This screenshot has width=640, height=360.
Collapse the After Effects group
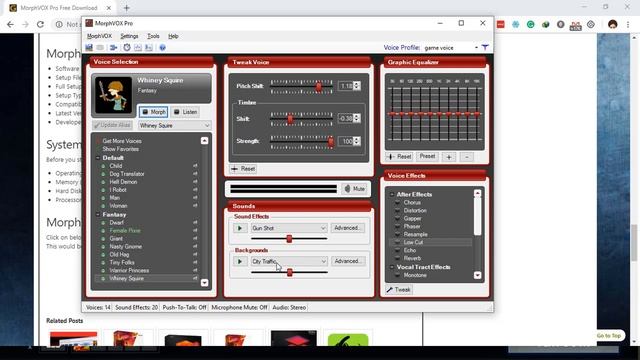coord(392,195)
